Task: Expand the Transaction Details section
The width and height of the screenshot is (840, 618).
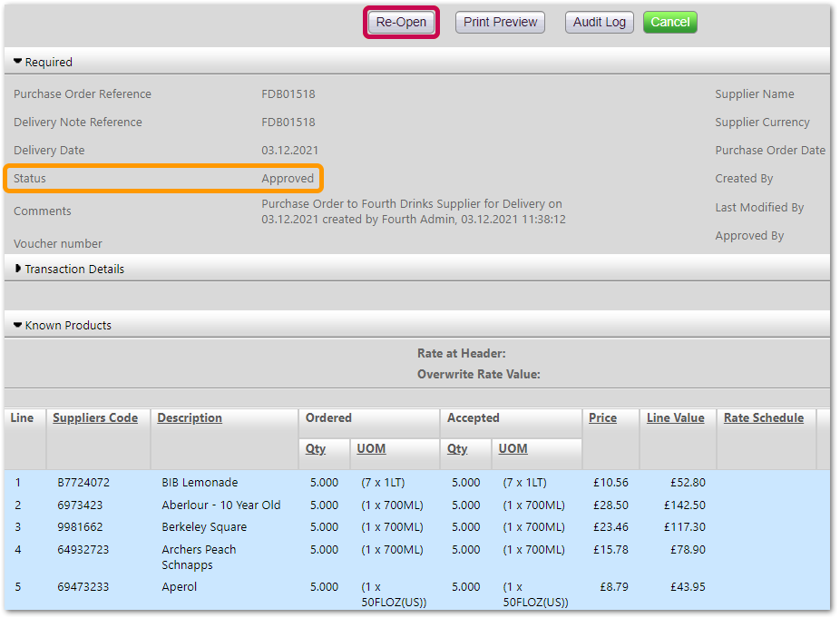Action: [18, 269]
